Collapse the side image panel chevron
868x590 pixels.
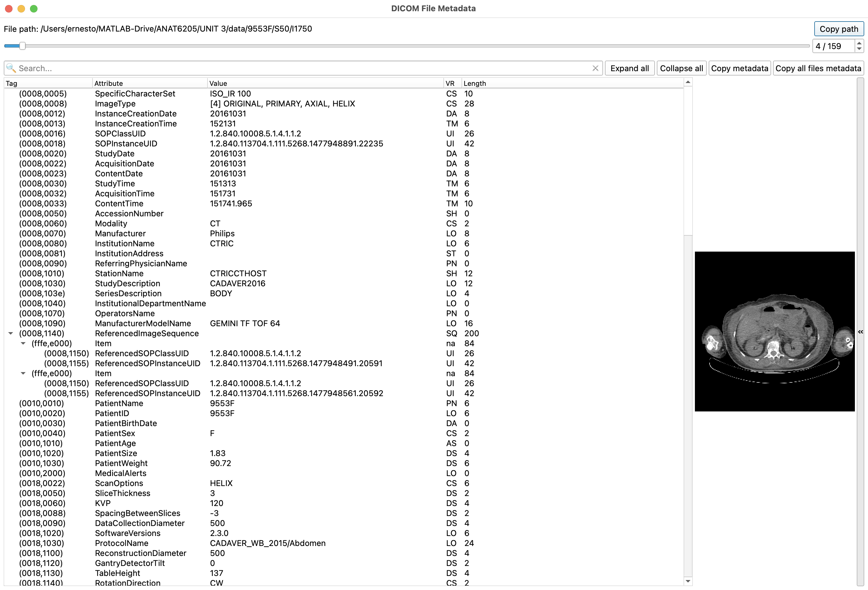(861, 332)
